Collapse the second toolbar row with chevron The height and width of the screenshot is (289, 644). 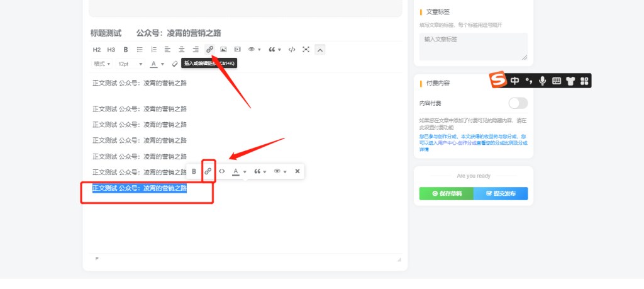click(320, 50)
